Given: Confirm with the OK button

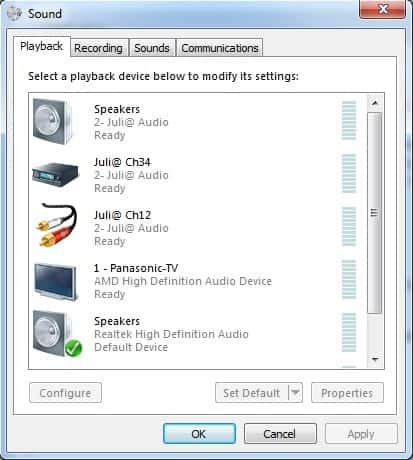Looking at the screenshot, I should tap(199, 434).
